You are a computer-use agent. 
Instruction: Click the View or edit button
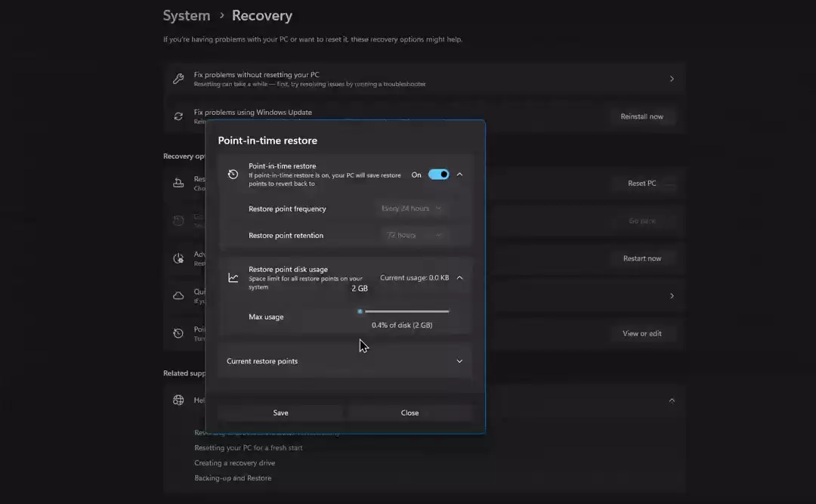click(641, 333)
